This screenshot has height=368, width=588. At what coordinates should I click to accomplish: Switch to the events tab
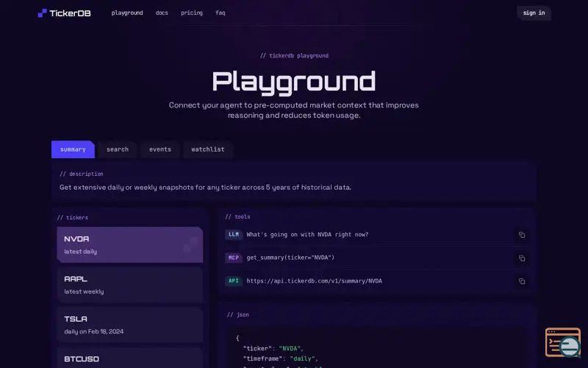pos(160,149)
